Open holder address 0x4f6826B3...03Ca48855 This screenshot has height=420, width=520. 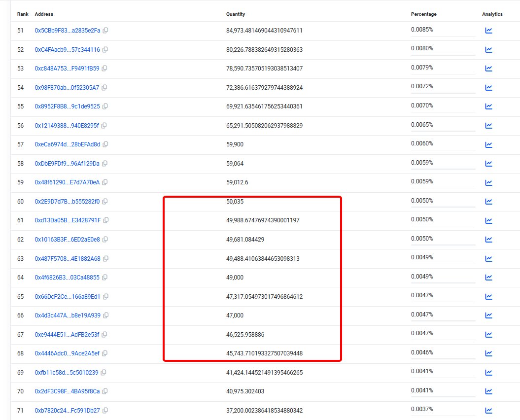point(67,278)
